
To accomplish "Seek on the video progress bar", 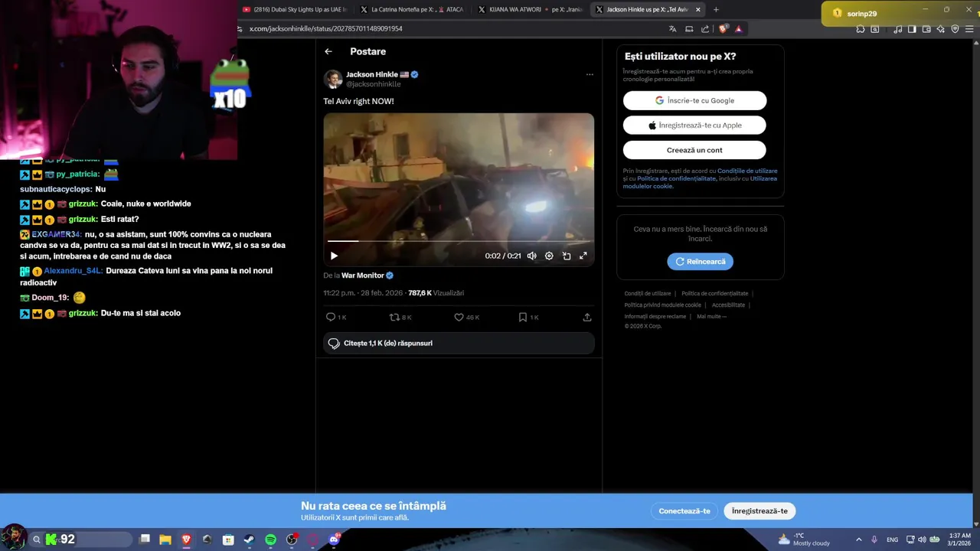I will 459,241.
